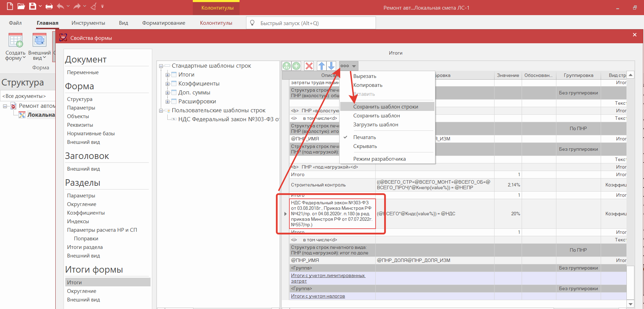Viewport: 644px width, 309px height.
Task: Switch to the Форматирование ribbon tab
Action: click(x=164, y=23)
